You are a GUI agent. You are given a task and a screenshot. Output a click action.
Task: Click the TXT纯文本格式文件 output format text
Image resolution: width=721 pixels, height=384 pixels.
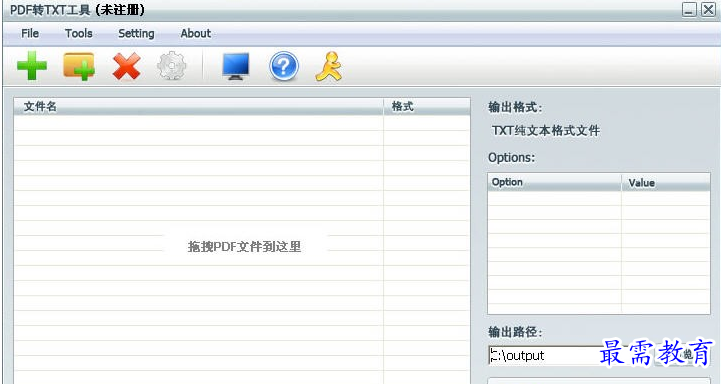(x=546, y=131)
